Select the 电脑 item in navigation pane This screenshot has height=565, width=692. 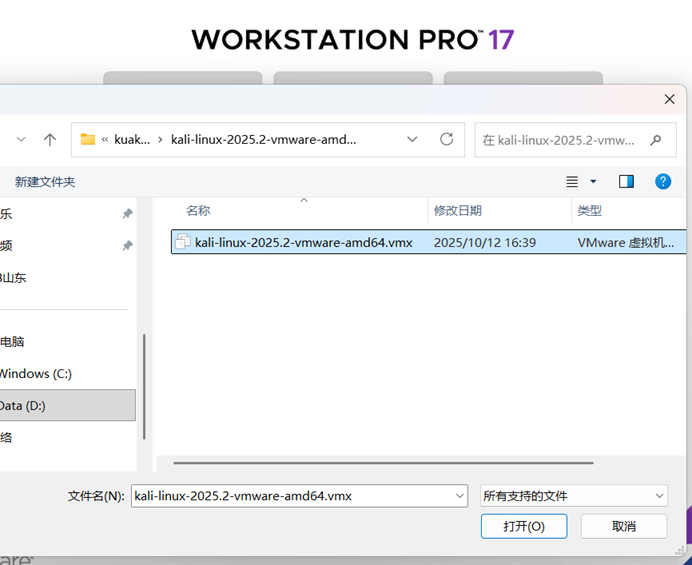coord(12,342)
